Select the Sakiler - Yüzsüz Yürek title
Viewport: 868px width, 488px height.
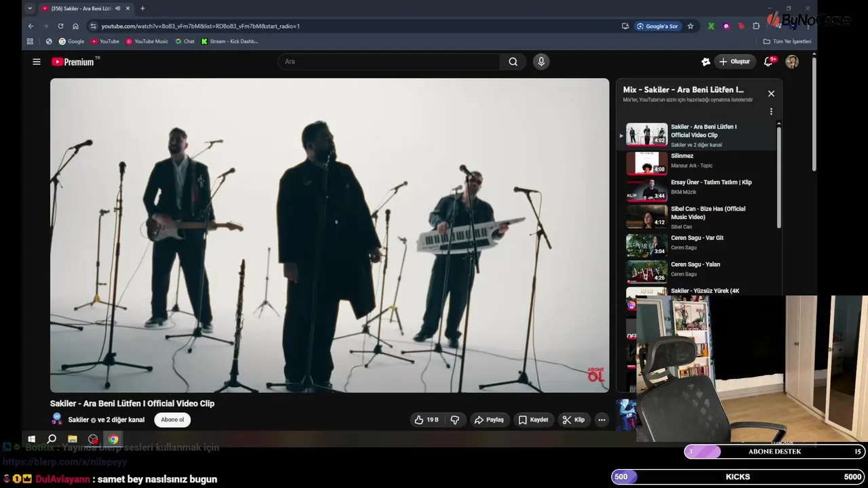pyautogui.click(x=705, y=291)
